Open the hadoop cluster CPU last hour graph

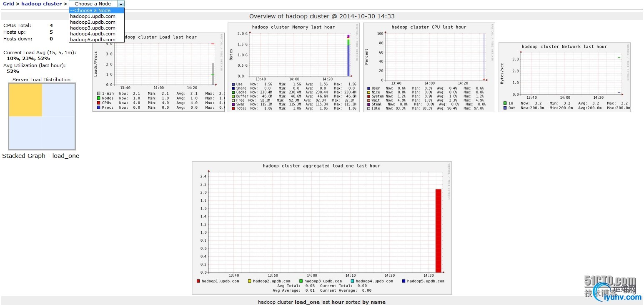click(x=429, y=67)
